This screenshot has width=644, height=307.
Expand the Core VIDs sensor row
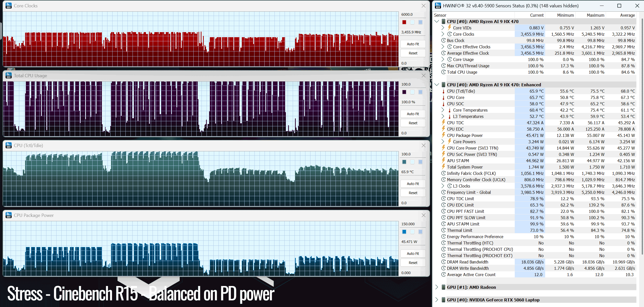443,28
